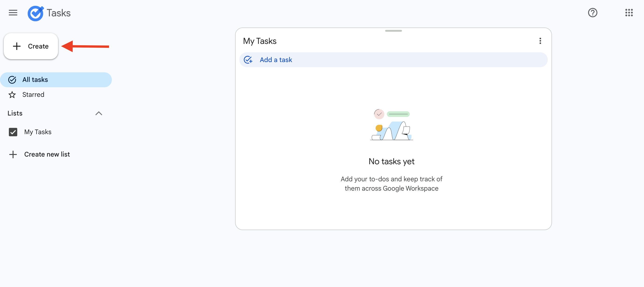Viewport: 644px width, 287px height.
Task: Click the No tasks yet heading
Action: pyautogui.click(x=391, y=161)
